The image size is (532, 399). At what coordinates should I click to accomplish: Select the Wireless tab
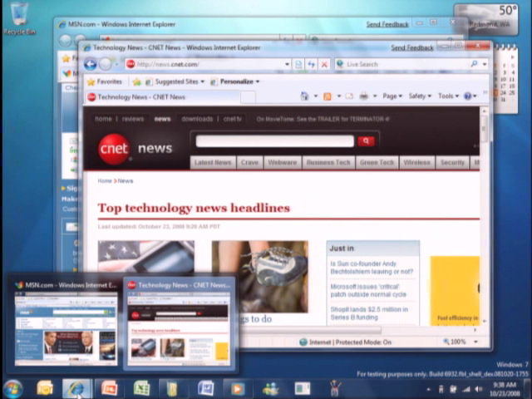(417, 163)
